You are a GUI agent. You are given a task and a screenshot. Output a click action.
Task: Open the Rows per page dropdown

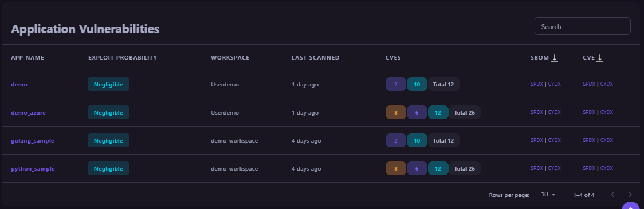(548, 195)
